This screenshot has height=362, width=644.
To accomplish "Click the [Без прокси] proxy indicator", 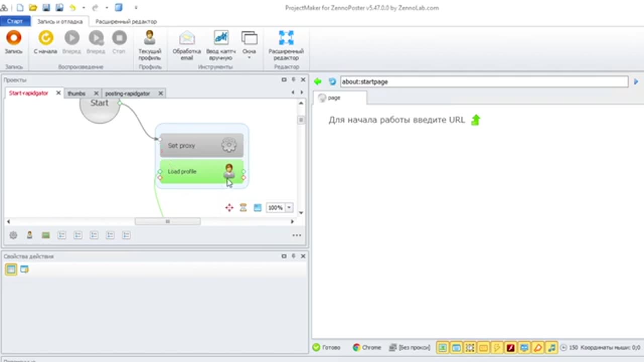I will 410,347.
